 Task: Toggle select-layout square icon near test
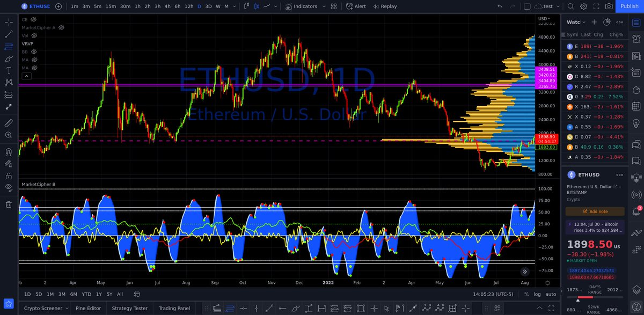pyautogui.click(x=527, y=6)
